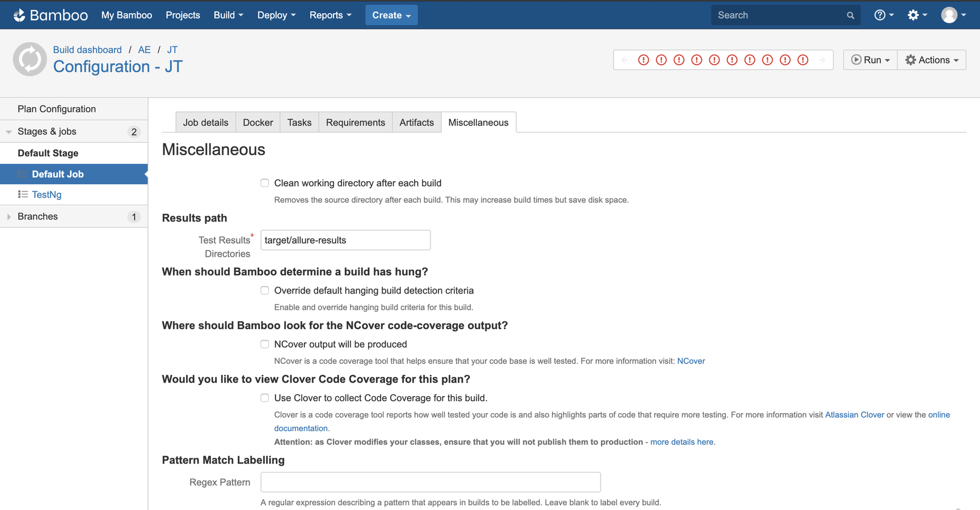980x510 pixels.
Task: Open the JT breadcrumb link
Action: [x=172, y=50]
